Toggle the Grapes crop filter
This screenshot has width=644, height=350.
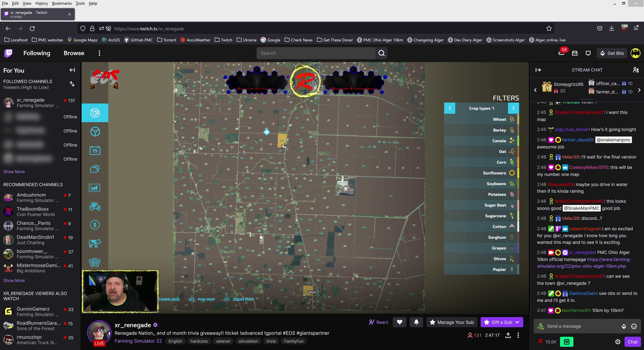[x=481, y=248]
